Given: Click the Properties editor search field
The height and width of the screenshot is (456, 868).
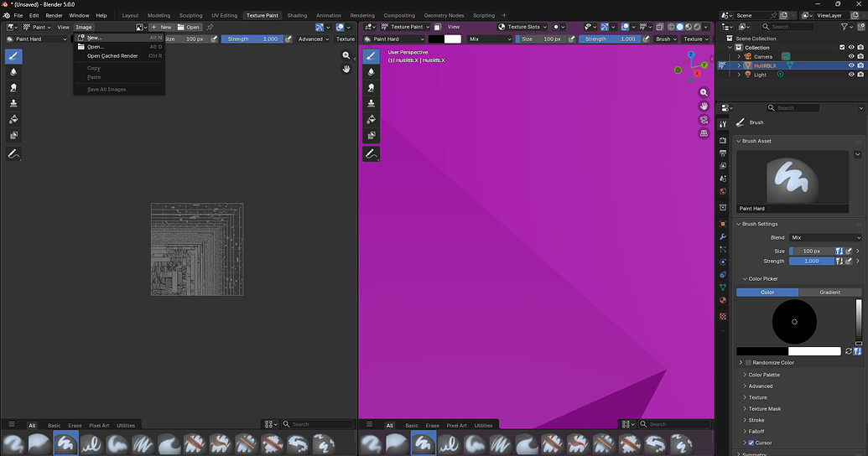Looking at the screenshot, I should (793, 108).
